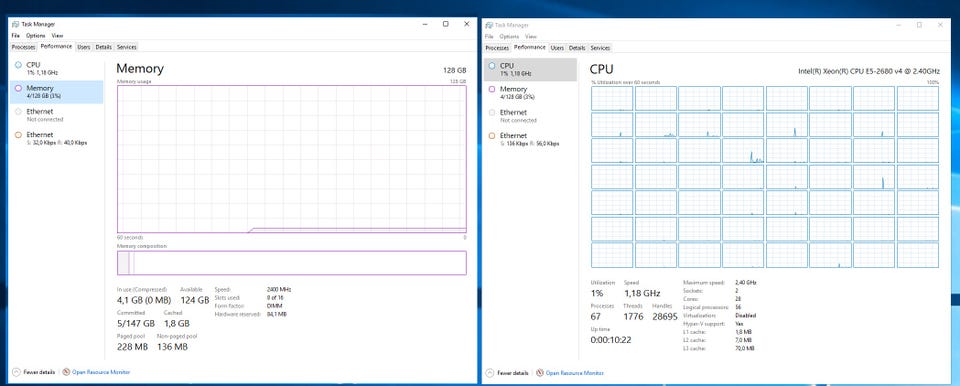Select the Performance tab in the right window
This screenshot has height=386, width=960.
click(x=530, y=47)
